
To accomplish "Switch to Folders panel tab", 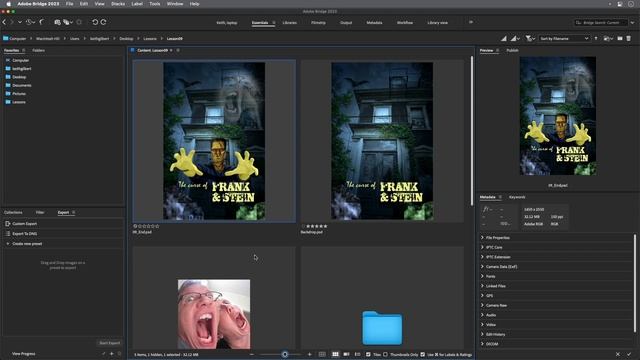I will click(x=38, y=50).
